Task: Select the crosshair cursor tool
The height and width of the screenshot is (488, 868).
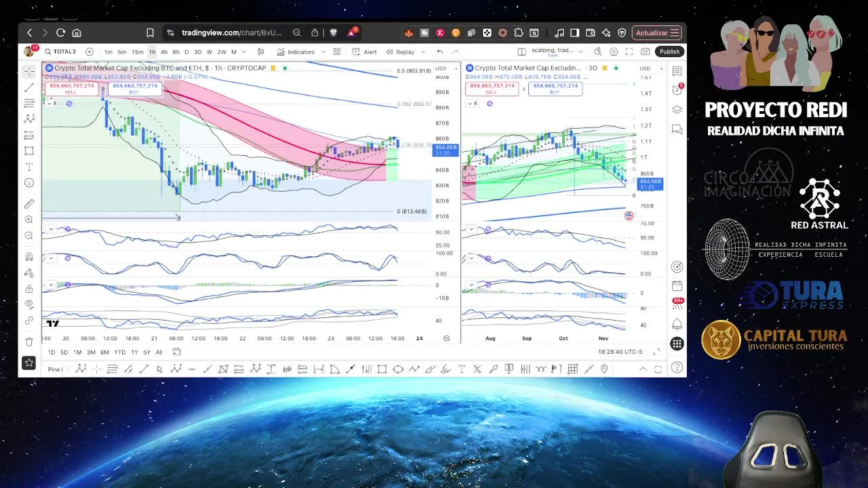Action: click(x=29, y=70)
